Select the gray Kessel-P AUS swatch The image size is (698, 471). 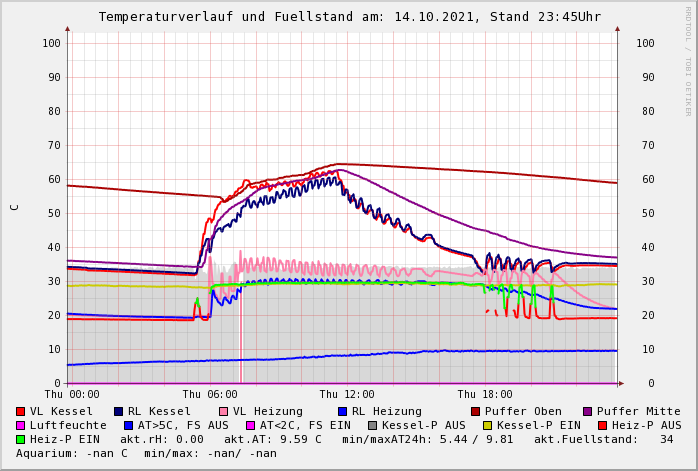[x=373, y=425]
